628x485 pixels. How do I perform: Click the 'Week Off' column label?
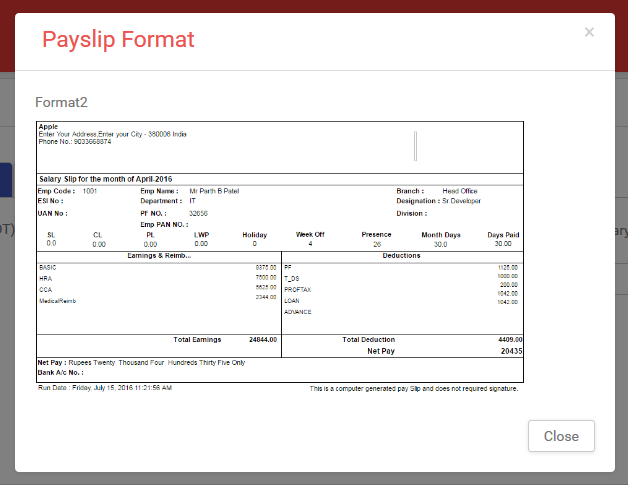coord(310,234)
